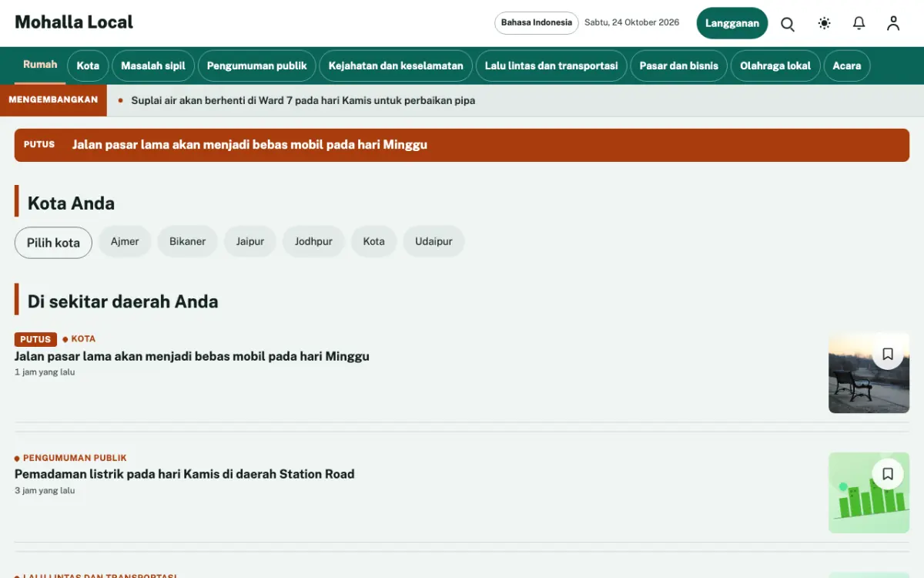Open the orange PUTUS breaking banner
The height and width of the screenshot is (578, 924).
click(462, 145)
